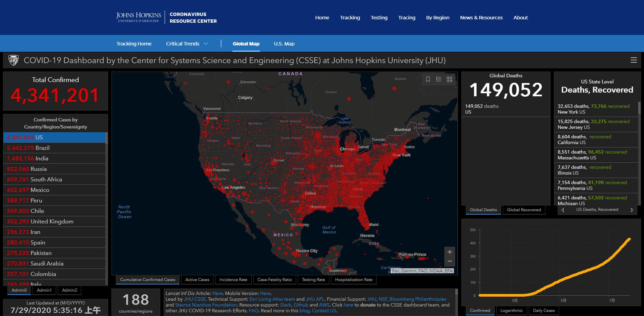
Task: Switch map to Active Cases tab
Action: click(197, 280)
